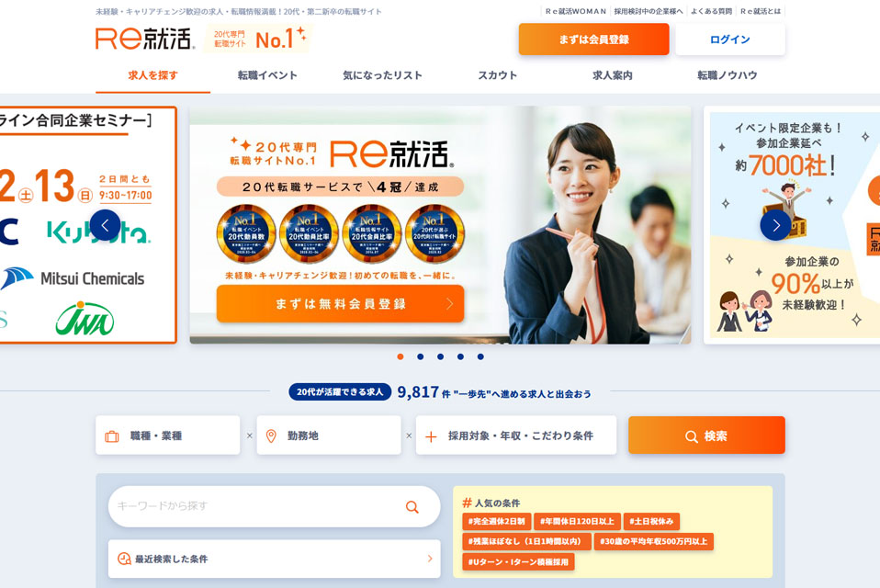Screen dimensions: 880x588
Task: Advance to the next carousel slide
Action: (x=775, y=225)
